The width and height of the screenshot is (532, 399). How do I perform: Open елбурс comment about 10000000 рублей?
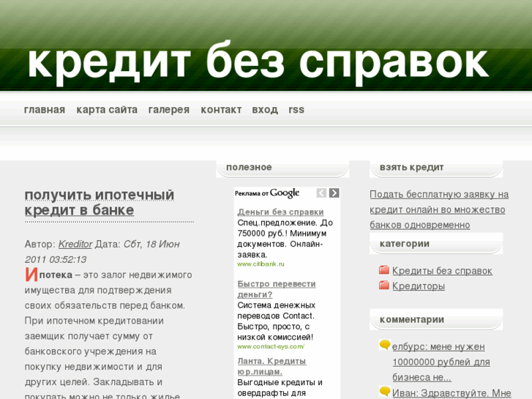pyautogui.click(x=441, y=362)
